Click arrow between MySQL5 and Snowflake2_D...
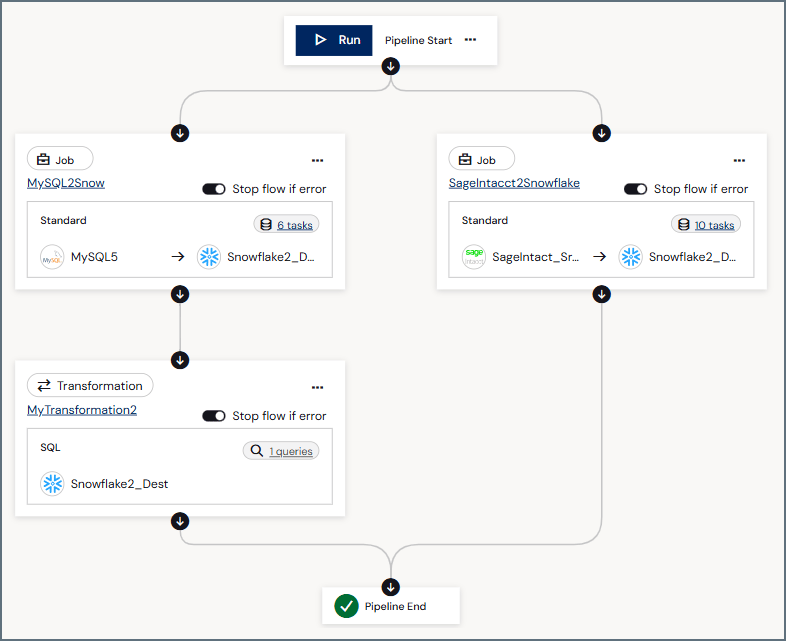This screenshot has height=641, width=786. 178,257
